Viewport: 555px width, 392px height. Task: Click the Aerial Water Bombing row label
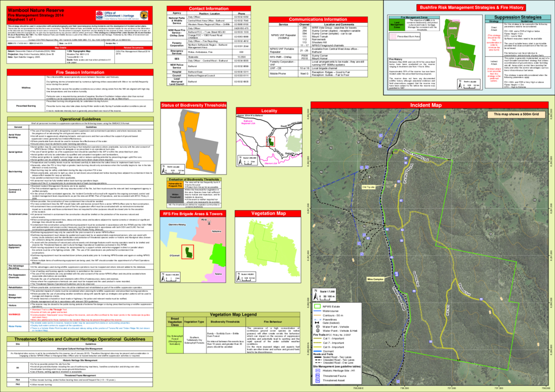click(15, 136)
